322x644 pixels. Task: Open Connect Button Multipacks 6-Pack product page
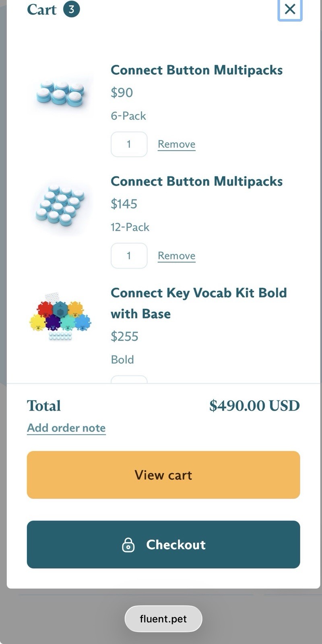[x=197, y=70]
